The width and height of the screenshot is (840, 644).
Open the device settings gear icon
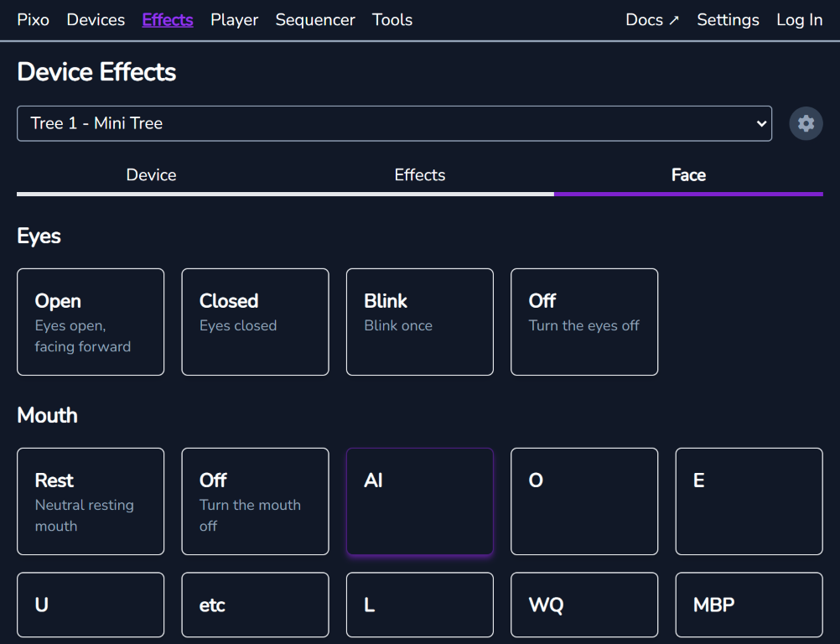point(805,123)
